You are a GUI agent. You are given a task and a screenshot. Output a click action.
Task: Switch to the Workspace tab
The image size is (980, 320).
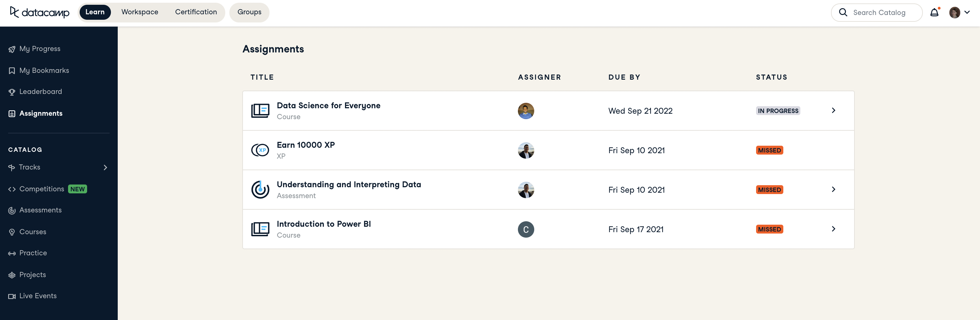pos(140,12)
